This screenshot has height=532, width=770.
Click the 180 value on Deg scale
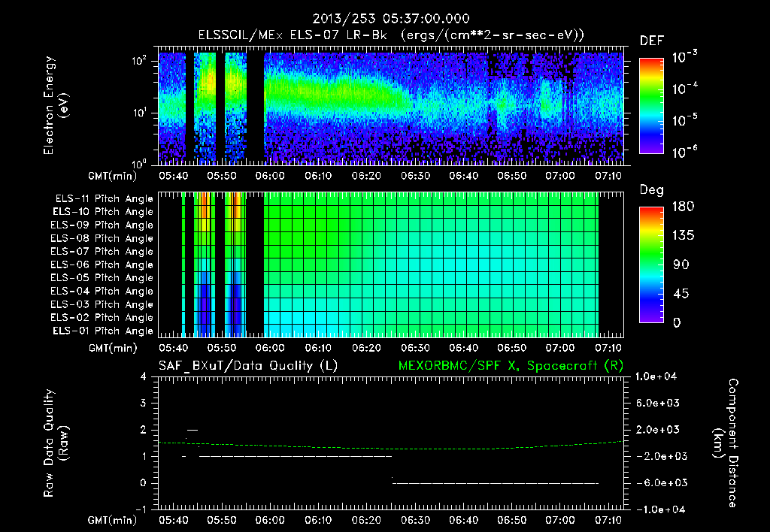(683, 207)
